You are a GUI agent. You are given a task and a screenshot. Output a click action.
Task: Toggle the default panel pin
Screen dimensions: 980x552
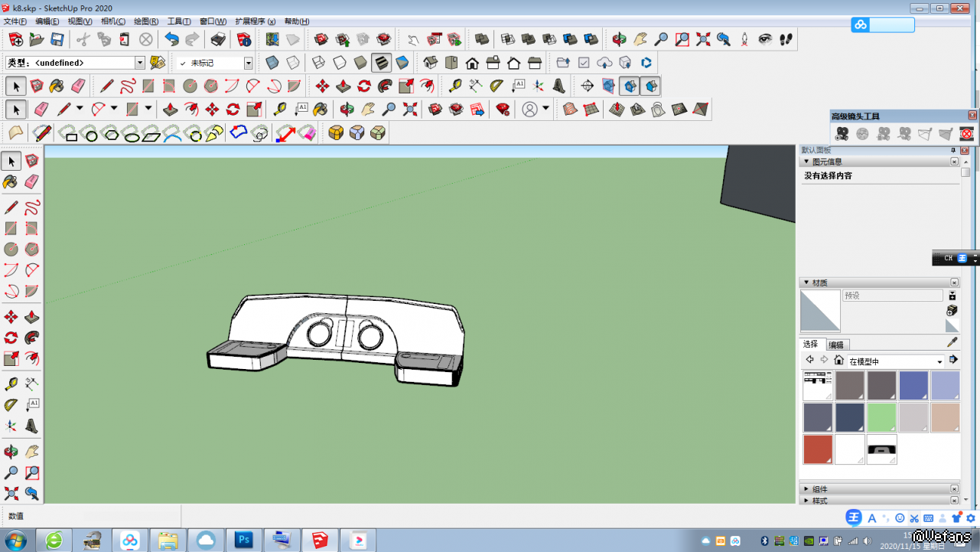tap(952, 150)
